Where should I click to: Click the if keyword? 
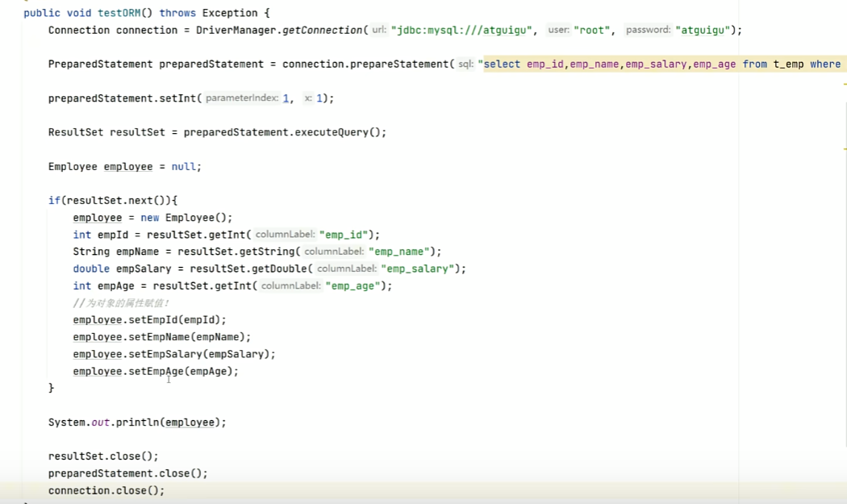tap(54, 201)
